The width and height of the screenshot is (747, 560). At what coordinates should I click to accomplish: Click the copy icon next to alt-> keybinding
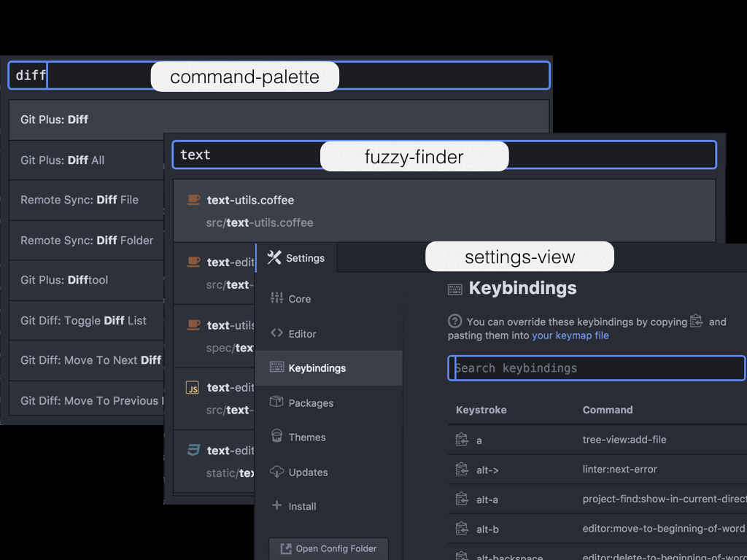point(462,470)
